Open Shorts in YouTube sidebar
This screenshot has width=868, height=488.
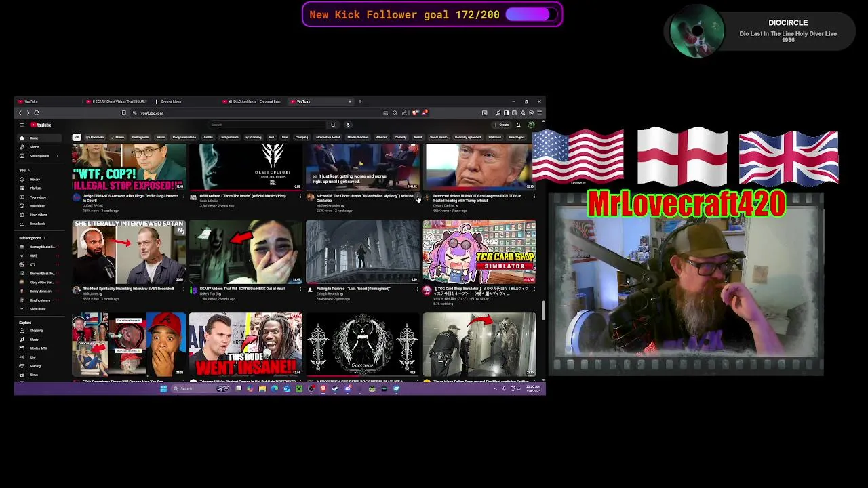tap(39, 147)
